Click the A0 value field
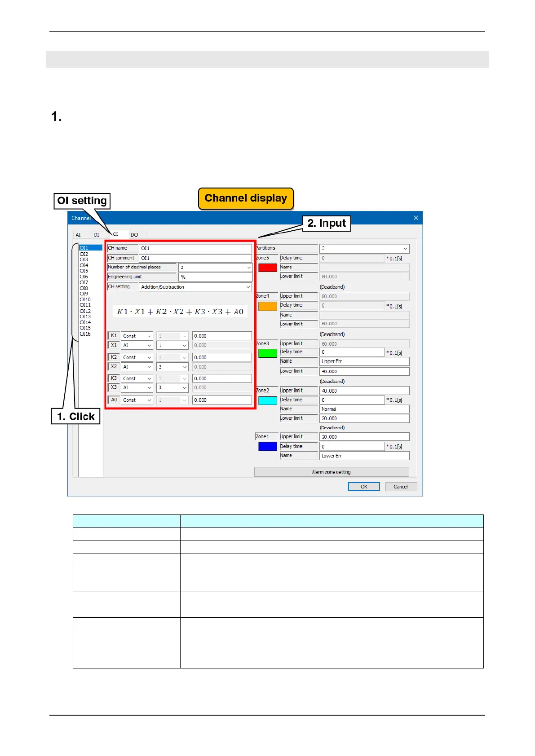Viewport: 535px width, 756px height. pos(222,400)
